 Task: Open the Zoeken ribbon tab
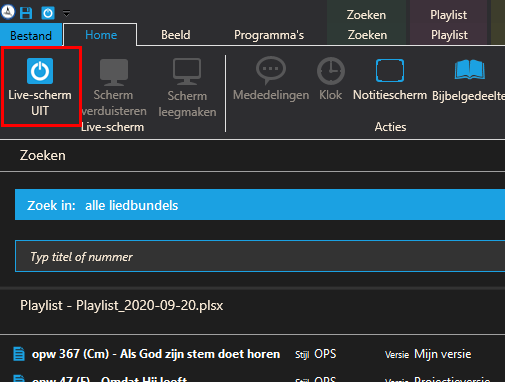367,35
